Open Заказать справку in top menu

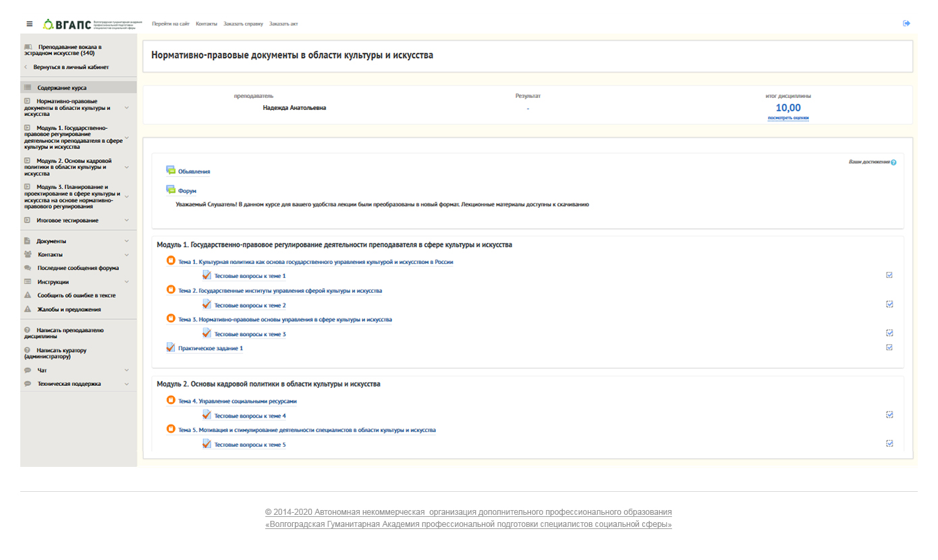click(243, 24)
